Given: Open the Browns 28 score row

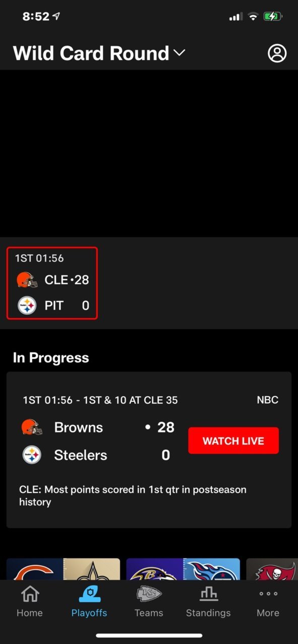Looking at the screenshot, I should point(98,427).
